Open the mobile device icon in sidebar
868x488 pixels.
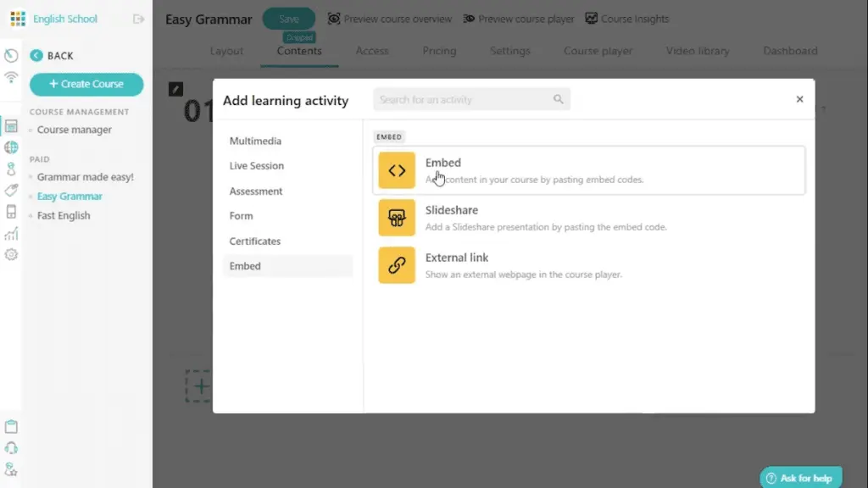[x=11, y=212]
